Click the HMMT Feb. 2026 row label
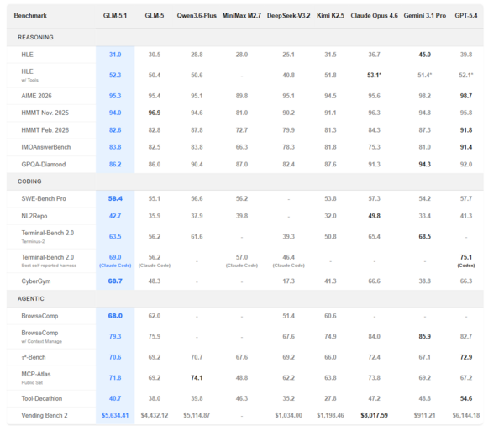Image resolution: width=504 pixels, height=426 pixels. click(45, 130)
